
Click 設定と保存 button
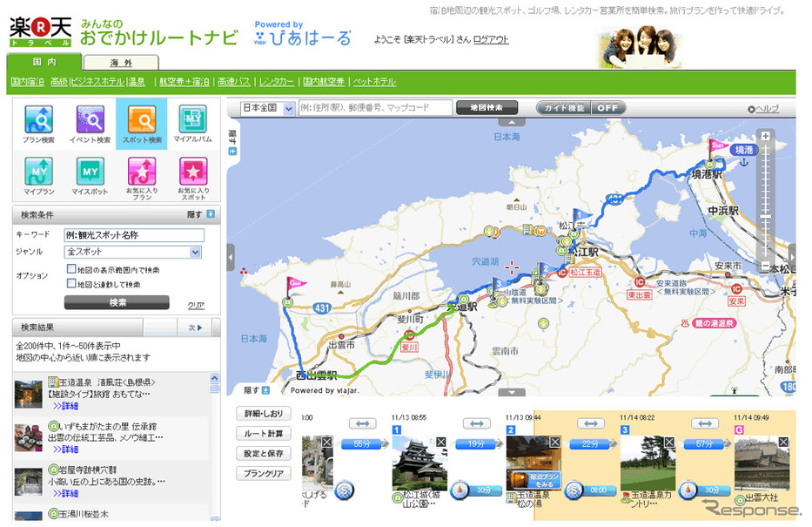(264, 454)
